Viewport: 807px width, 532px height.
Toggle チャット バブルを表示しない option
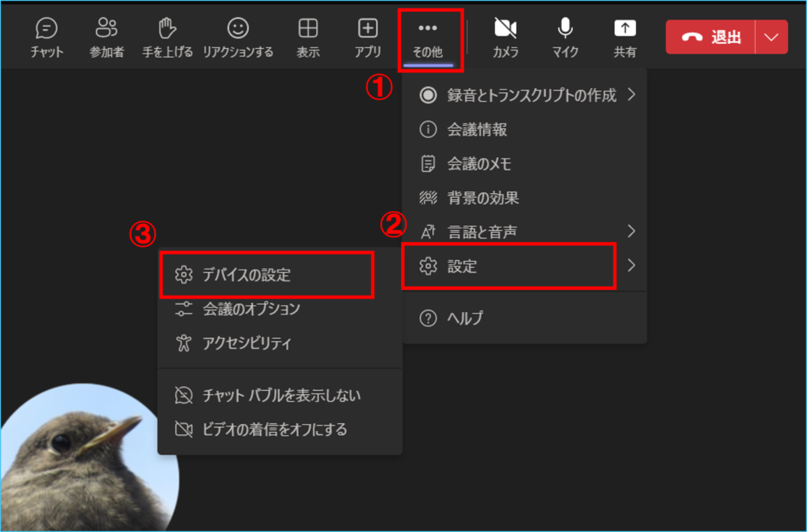click(x=281, y=395)
